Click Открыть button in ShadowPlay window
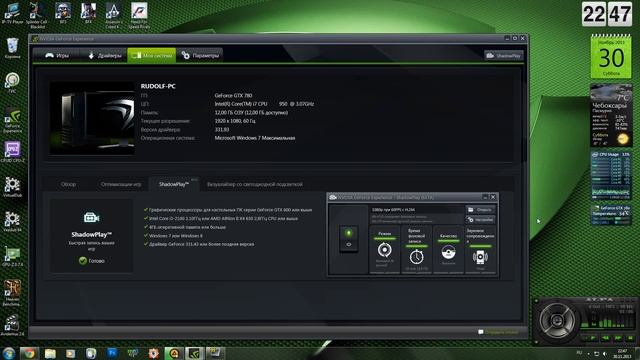640x360 pixels. click(x=480, y=210)
